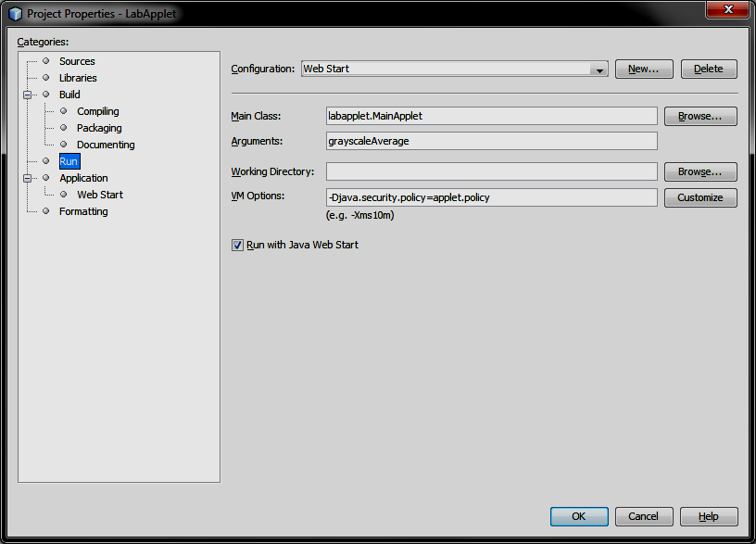Select the Documenting category
Viewport: 756px width, 544px height.
click(106, 145)
